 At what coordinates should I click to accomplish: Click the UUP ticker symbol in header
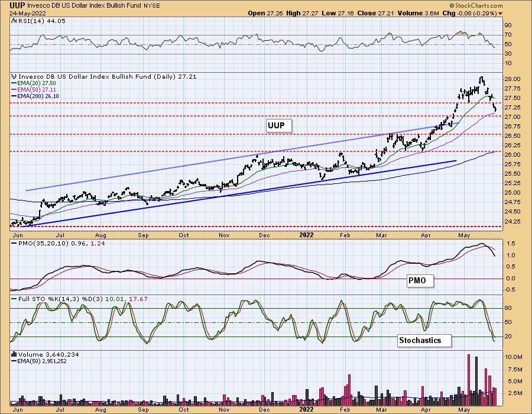17,5
